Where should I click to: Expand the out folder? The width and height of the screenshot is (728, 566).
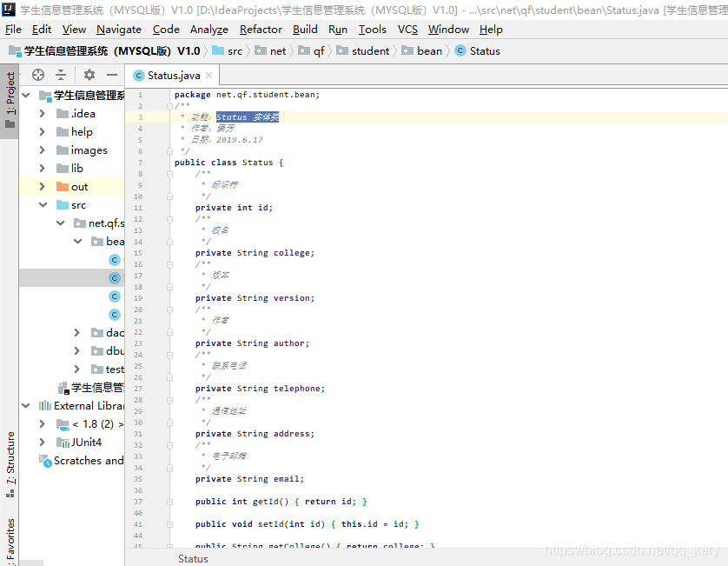click(43, 186)
